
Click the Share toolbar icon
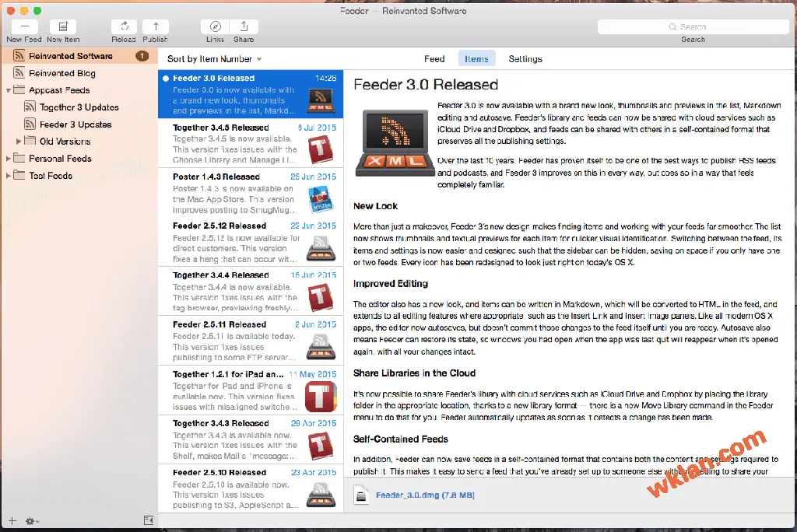[244, 26]
